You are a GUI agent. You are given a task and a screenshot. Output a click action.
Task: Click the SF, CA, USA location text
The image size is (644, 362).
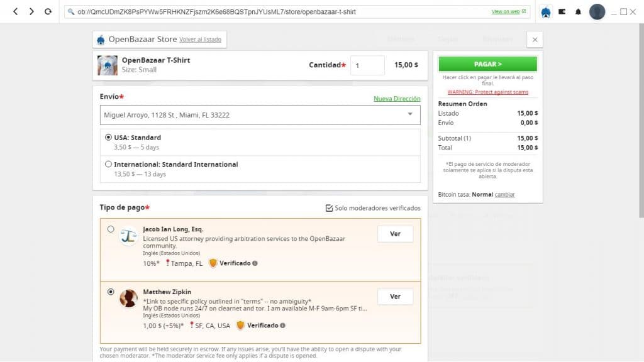click(213, 326)
